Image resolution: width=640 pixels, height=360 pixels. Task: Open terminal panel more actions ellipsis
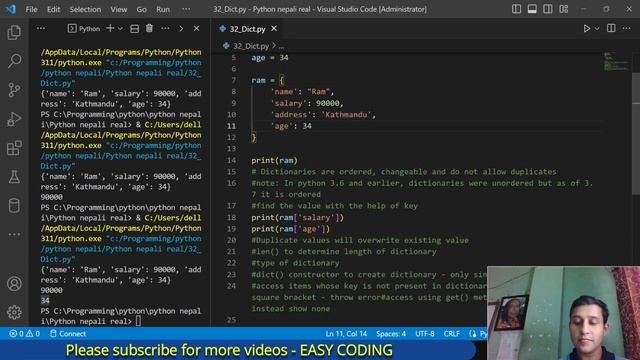click(x=165, y=29)
